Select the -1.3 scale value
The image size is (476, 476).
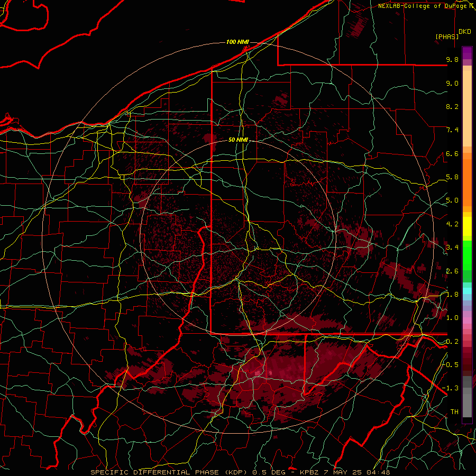(451, 388)
